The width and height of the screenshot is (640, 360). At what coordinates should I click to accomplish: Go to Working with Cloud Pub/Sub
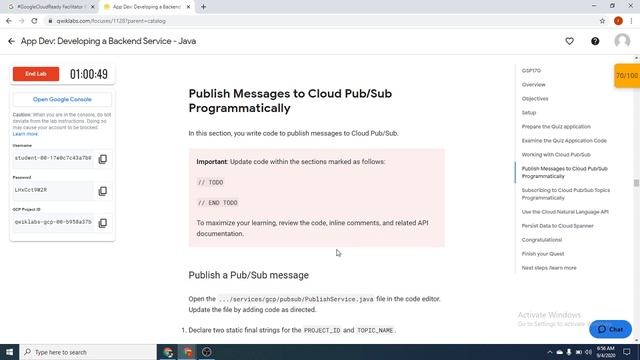pyautogui.click(x=556, y=154)
